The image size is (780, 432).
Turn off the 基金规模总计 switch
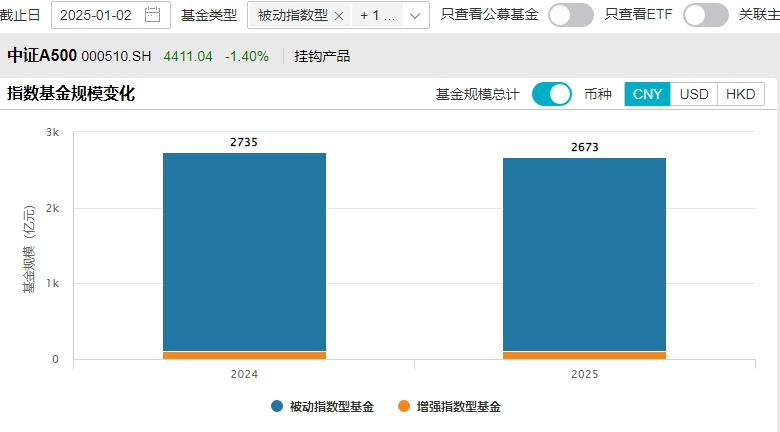point(552,94)
